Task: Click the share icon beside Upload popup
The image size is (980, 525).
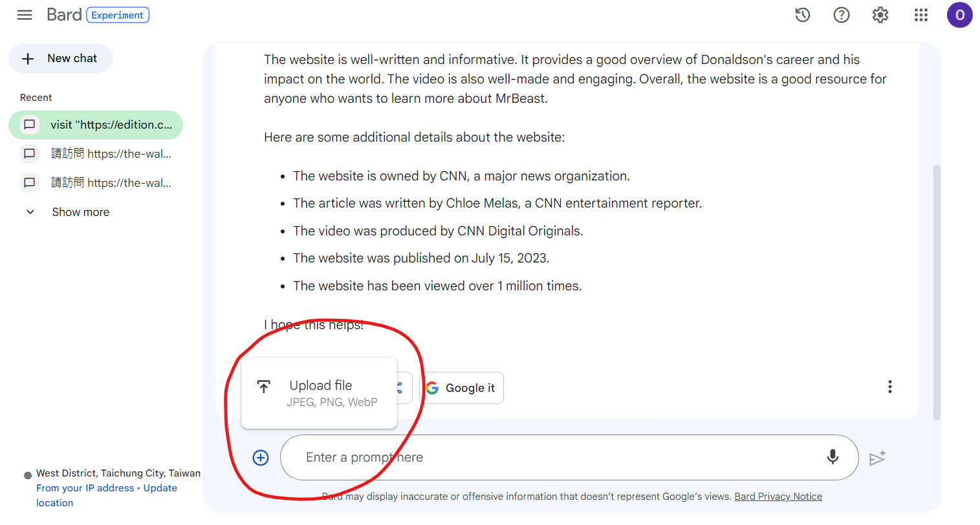Action: 400,388
